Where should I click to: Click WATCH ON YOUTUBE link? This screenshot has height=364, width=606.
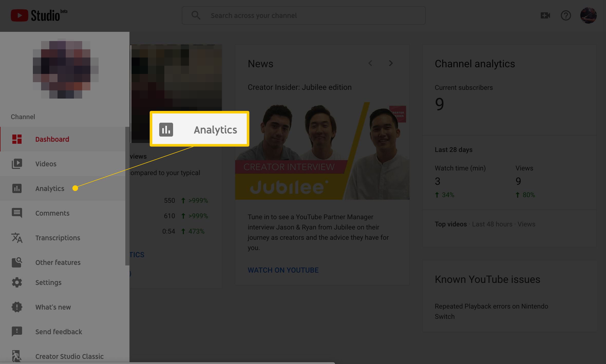point(283,270)
